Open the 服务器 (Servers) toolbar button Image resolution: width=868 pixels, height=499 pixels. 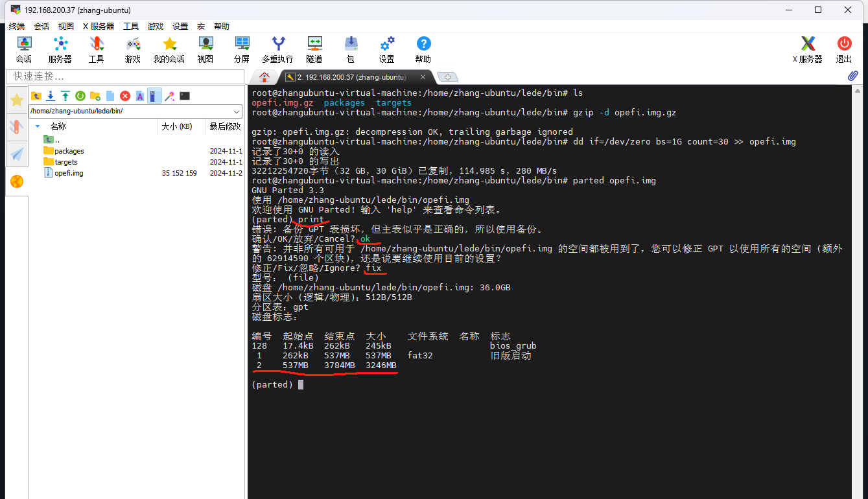pyautogui.click(x=60, y=49)
